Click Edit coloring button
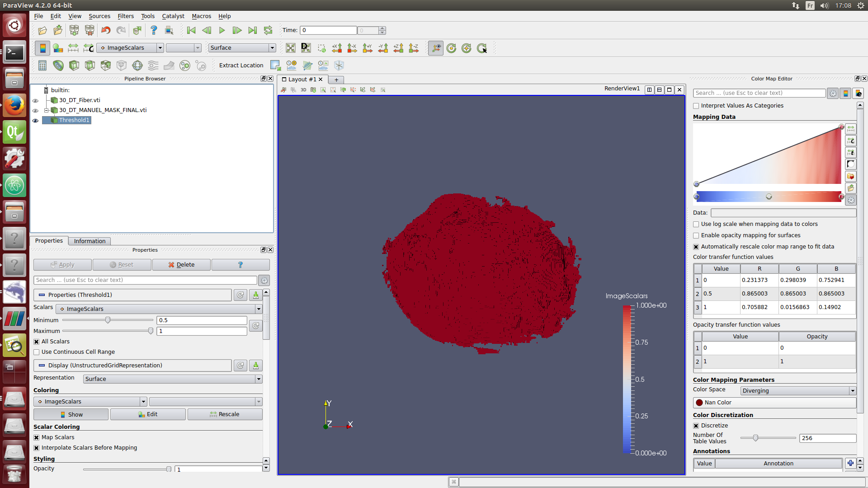The height and width of the screenshot is (488, 868). (x=148, y=414)
